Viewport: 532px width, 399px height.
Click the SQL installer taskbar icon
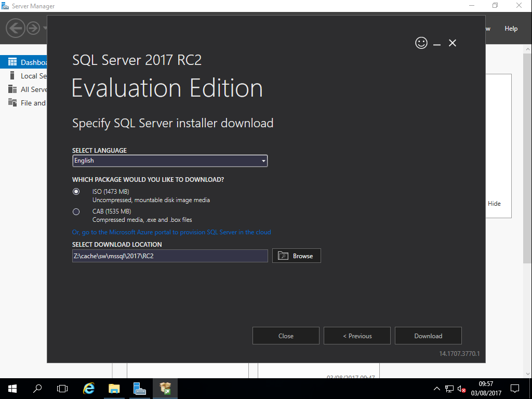tap(165, 388)
